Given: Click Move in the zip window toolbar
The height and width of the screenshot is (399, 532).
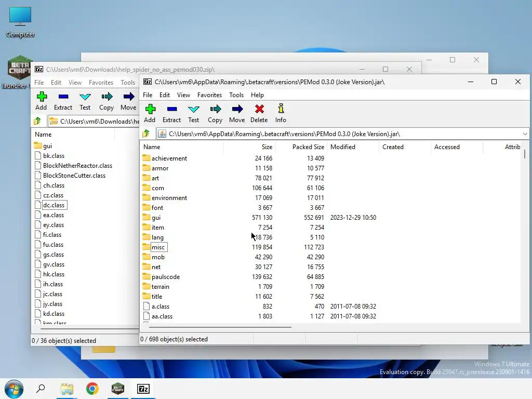Looking at the screenshot, I should point(128,101).
